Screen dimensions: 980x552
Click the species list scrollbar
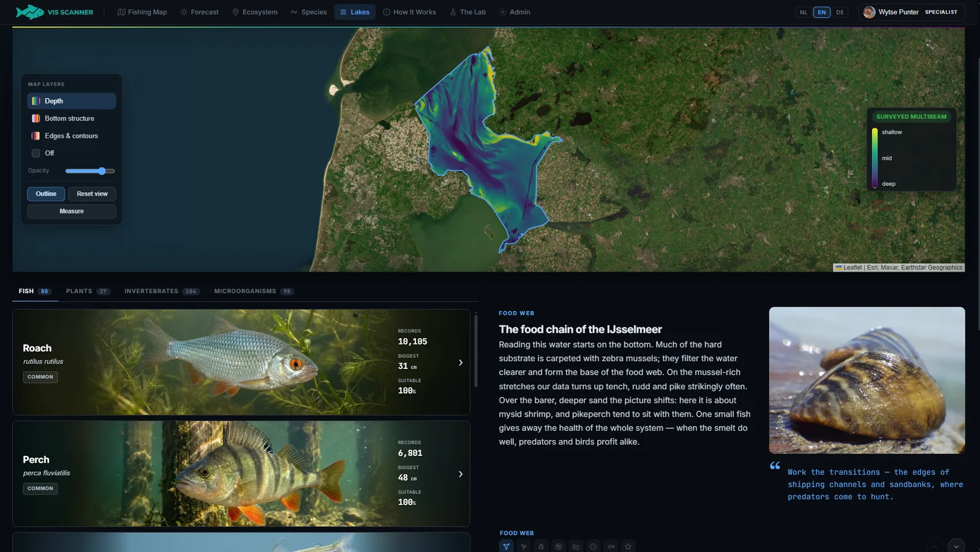(475, 351)
